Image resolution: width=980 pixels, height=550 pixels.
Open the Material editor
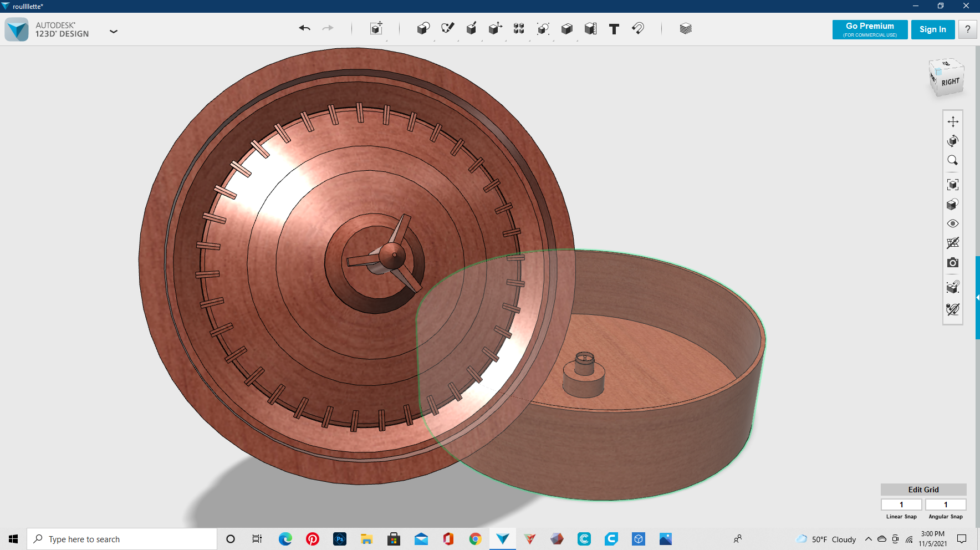coord(686,28)
